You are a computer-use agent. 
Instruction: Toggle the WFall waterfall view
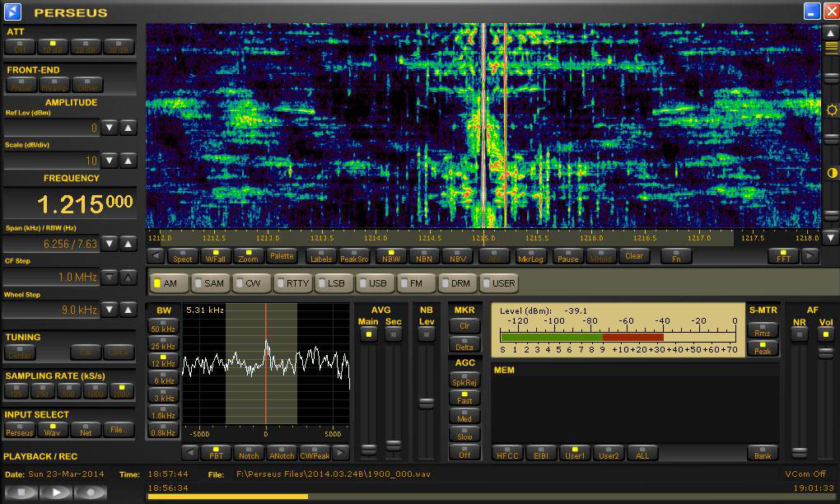[216, 256]
